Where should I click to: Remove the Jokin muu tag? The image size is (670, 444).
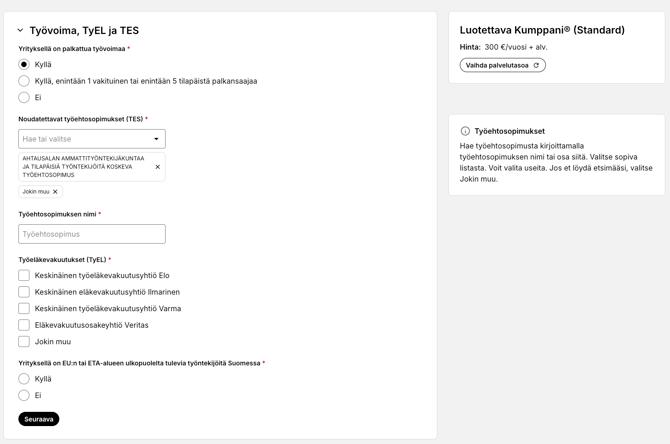(55, 191)
